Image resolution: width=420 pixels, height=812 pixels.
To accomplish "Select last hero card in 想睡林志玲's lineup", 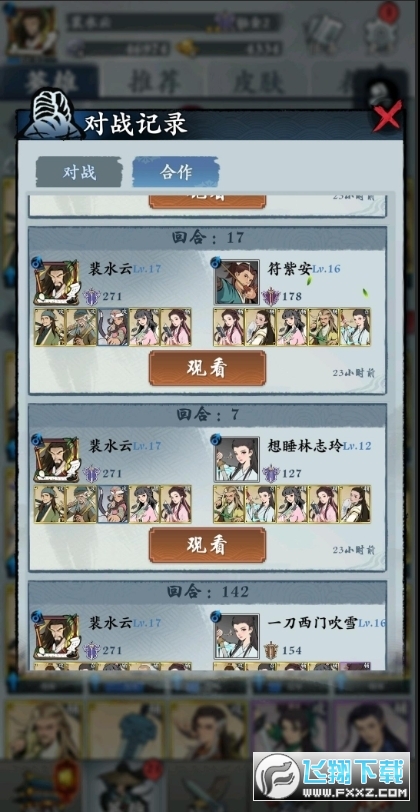I will click(355, 504).
